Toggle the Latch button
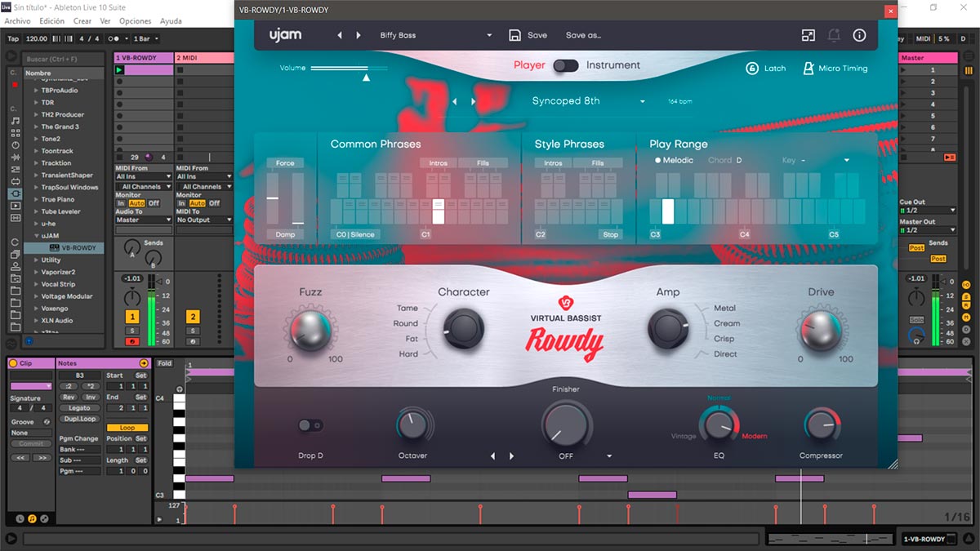This screenshot has height=551, width=980. click(765, 69)
